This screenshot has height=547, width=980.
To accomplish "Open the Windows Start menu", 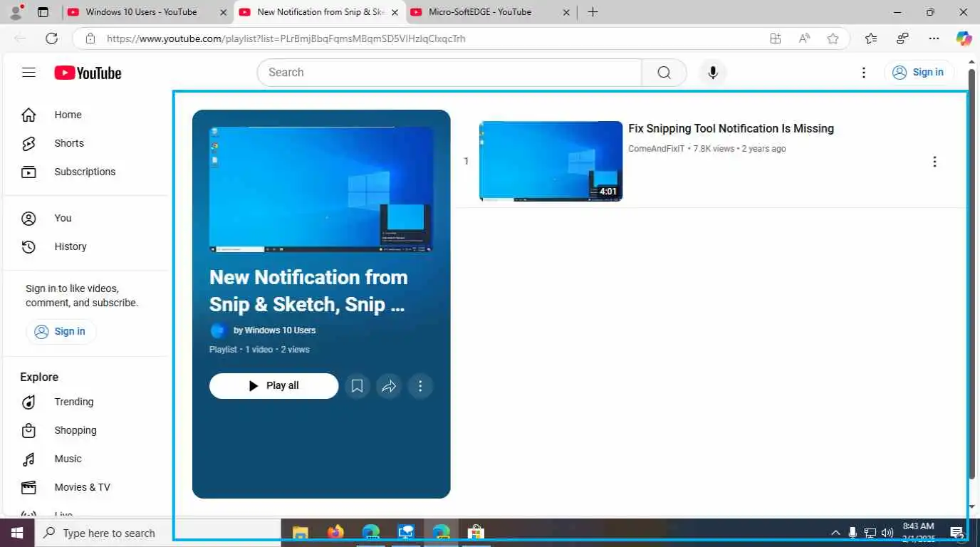I will coord(16,533).
